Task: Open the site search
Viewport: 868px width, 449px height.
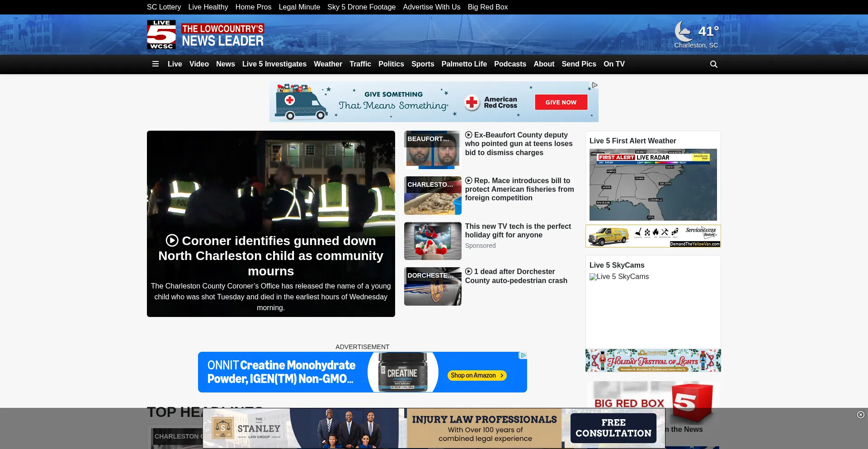Action: (713, 64)
